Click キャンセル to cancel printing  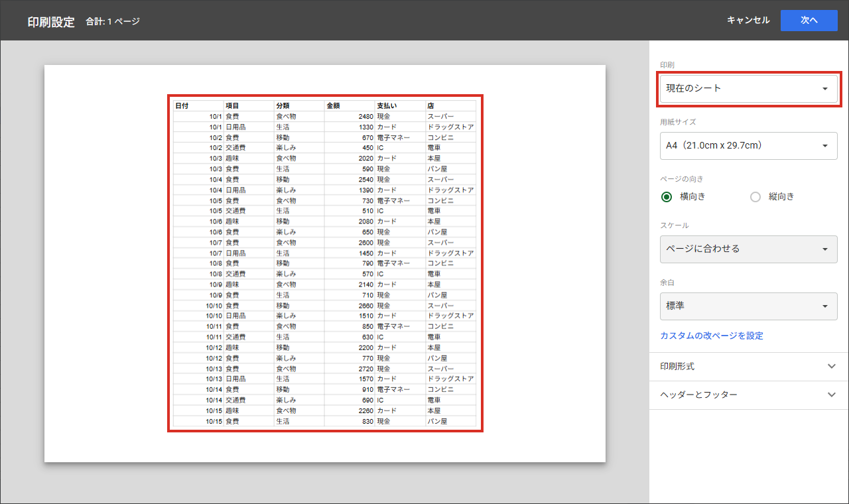[748, 21]
